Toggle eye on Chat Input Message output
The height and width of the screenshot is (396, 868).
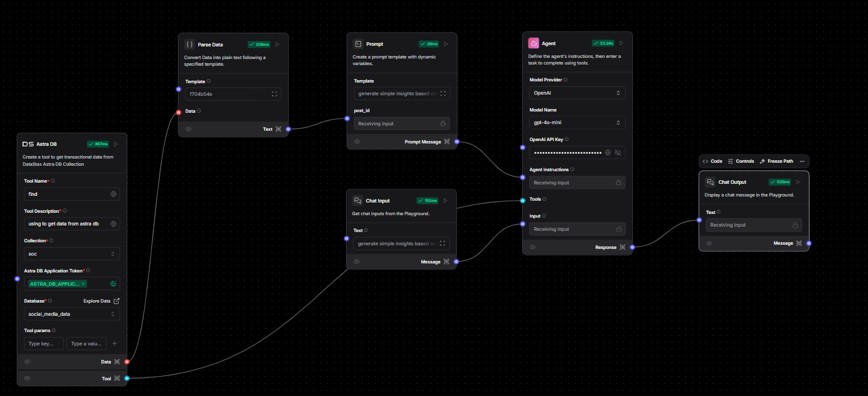[x=357, y=262]
